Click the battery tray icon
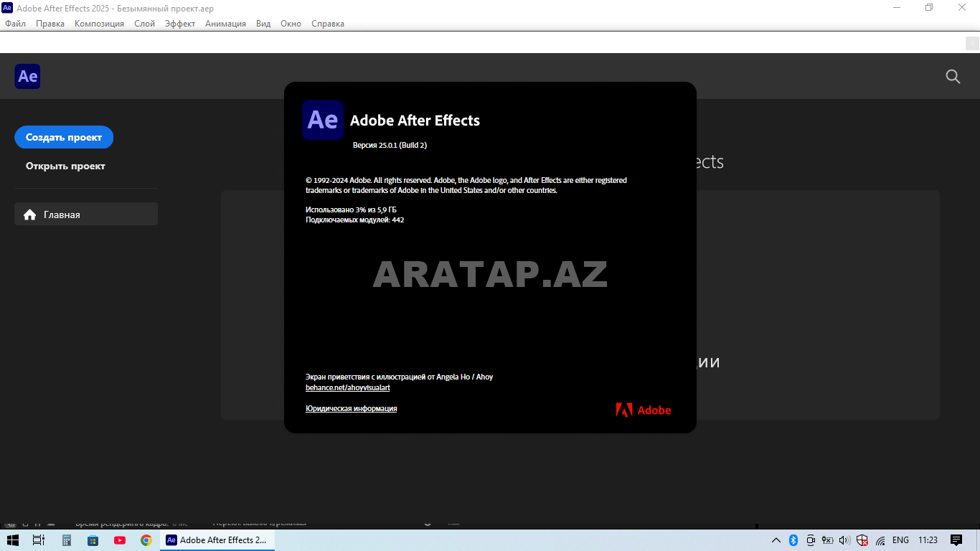The height and width of the screenshot is (551, 980). (x=827, y=540)
